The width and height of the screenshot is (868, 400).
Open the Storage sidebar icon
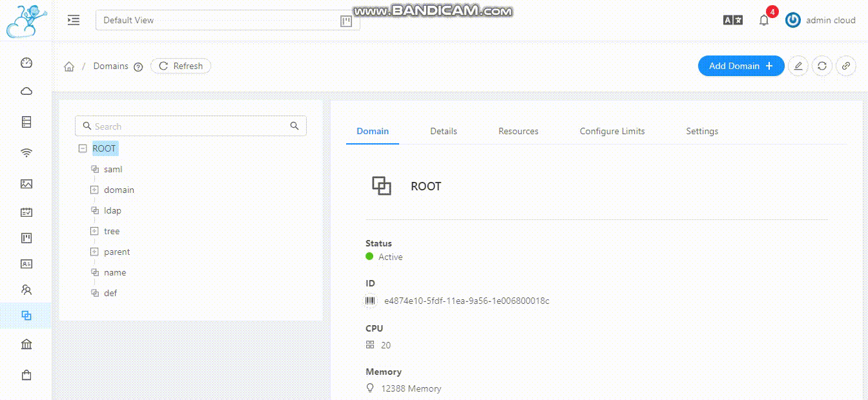26,122
